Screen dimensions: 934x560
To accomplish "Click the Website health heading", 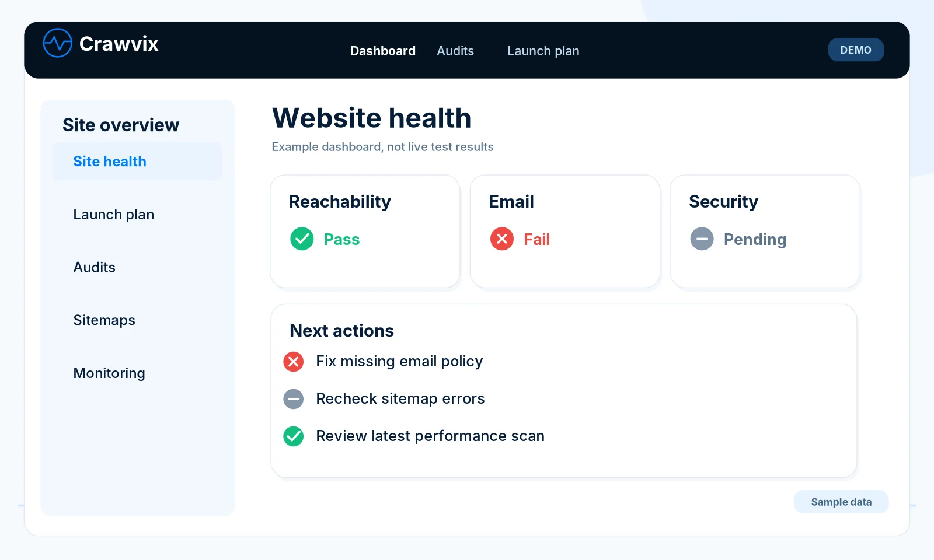I will click(372, 118).
